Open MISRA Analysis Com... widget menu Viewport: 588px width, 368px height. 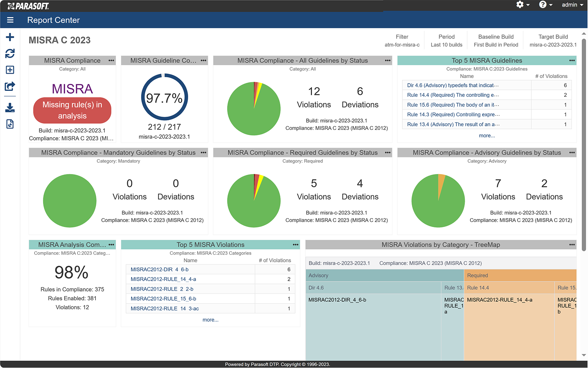[111, 245]
